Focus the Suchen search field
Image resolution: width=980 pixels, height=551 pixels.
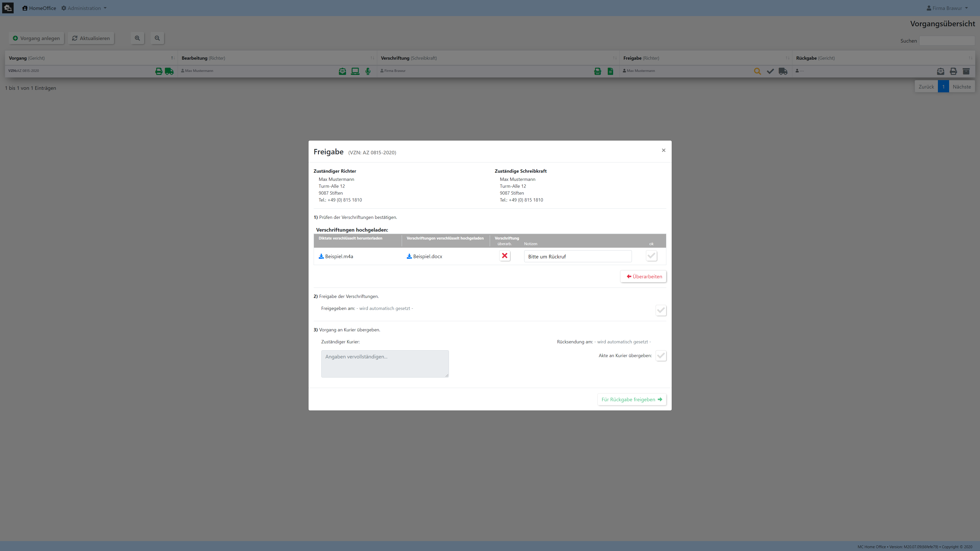click(947, 41)
